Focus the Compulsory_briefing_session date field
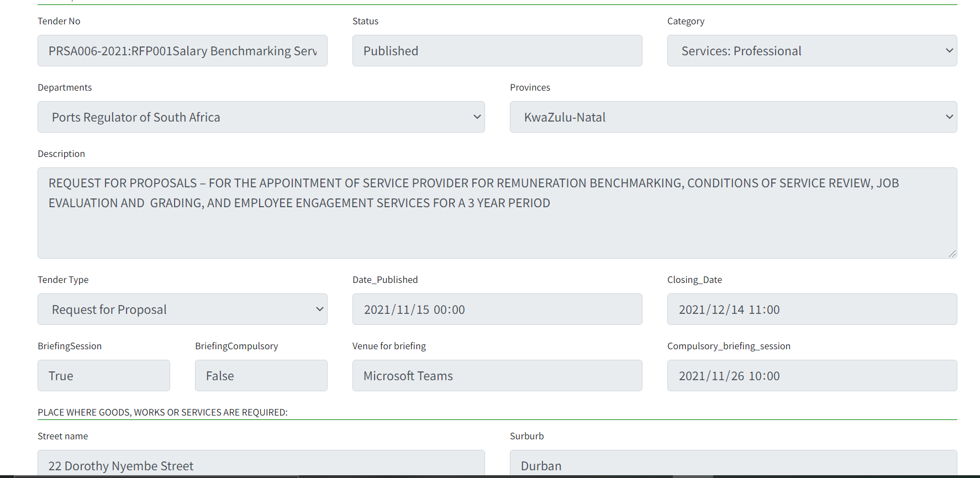980x478 pixels. click(x=812, y=376)
